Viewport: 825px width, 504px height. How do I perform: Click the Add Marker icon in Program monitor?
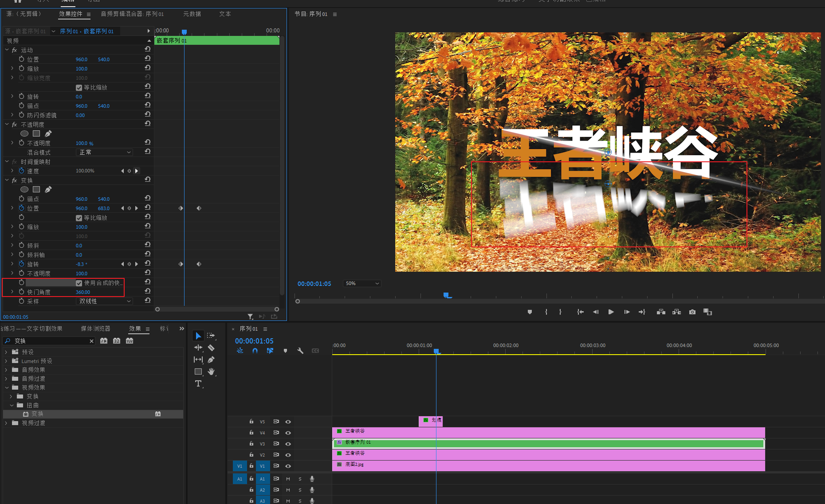(x=530, y=312)
